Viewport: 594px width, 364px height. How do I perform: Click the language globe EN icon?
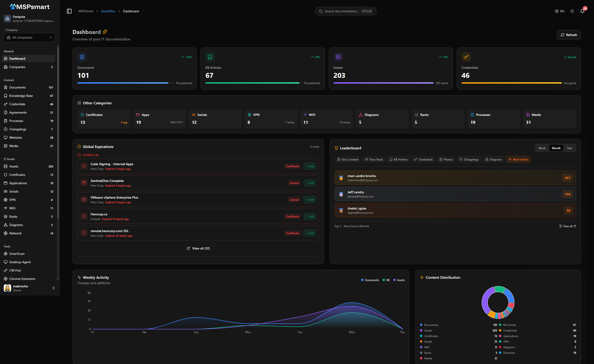click(560, 11)
